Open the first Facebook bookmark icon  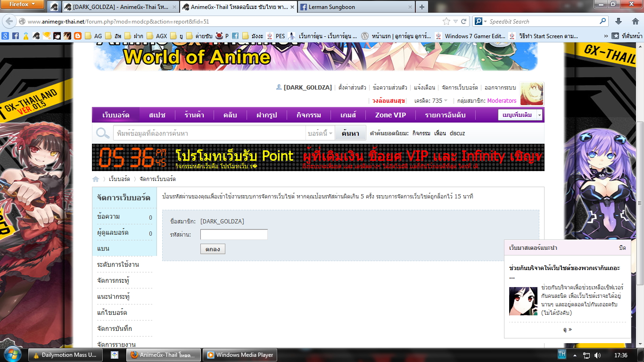tap(16, 36)
